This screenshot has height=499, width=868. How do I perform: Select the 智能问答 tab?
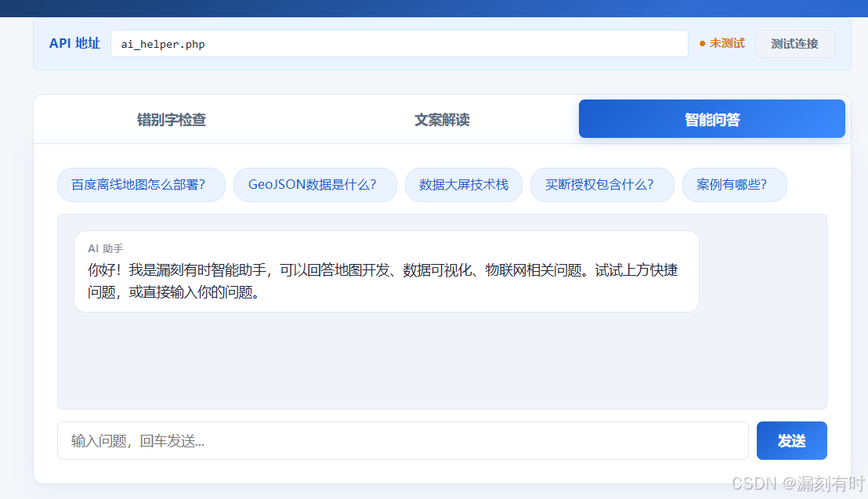click(712, 119)
